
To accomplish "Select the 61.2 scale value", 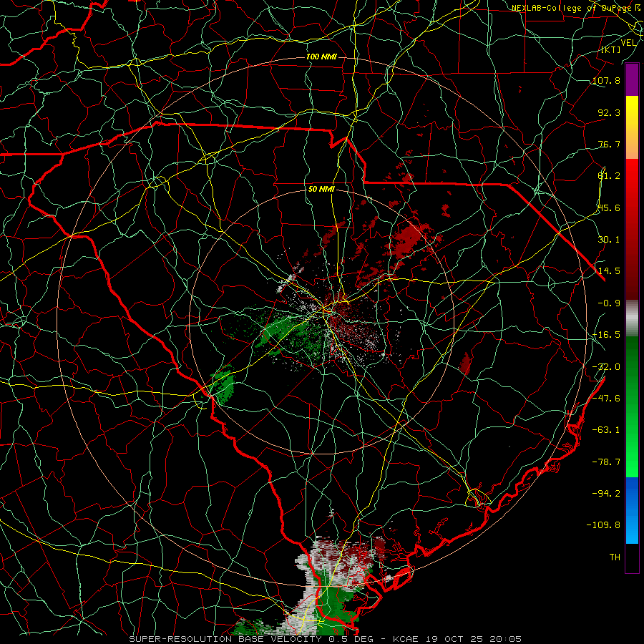I will [x=609, y=176].
